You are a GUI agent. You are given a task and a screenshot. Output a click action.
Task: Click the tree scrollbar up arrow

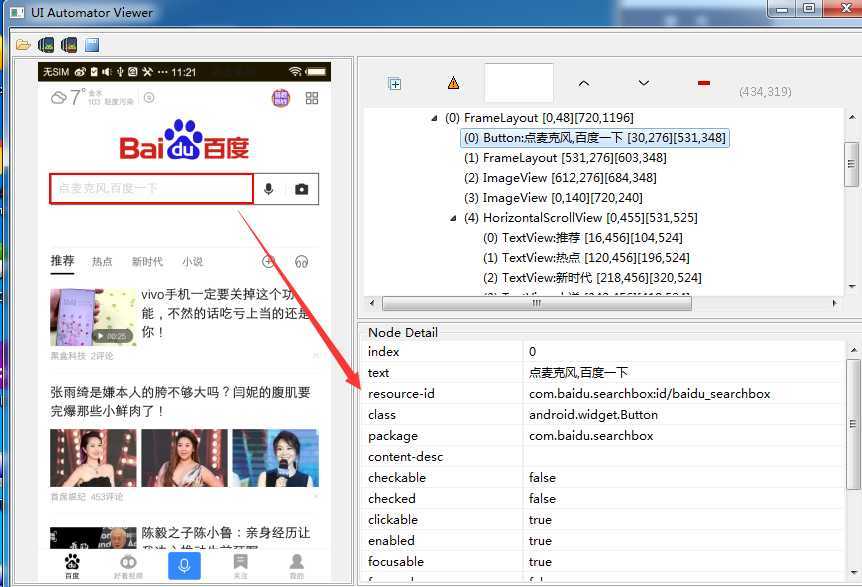852,117
